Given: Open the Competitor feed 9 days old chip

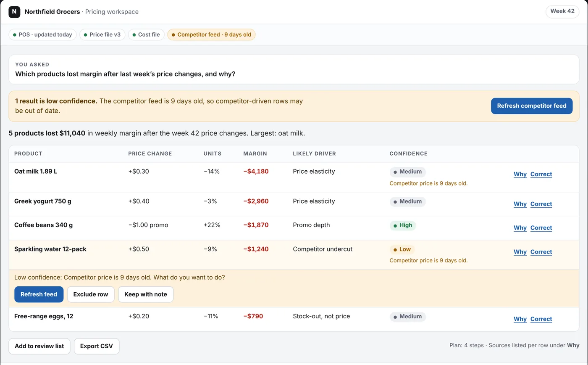Looking at the screenshot, I should click(x=211, y=34).
